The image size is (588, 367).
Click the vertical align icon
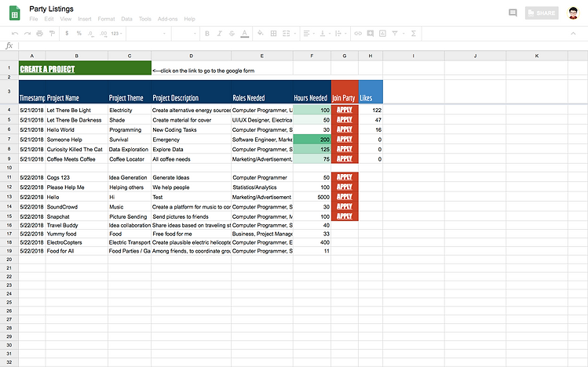tap(322, 34)
